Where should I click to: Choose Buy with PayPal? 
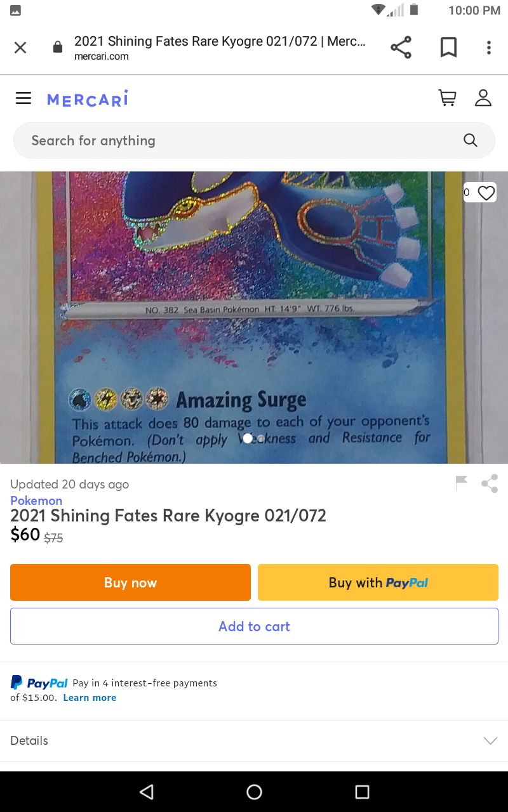click(x=378, y=582)
